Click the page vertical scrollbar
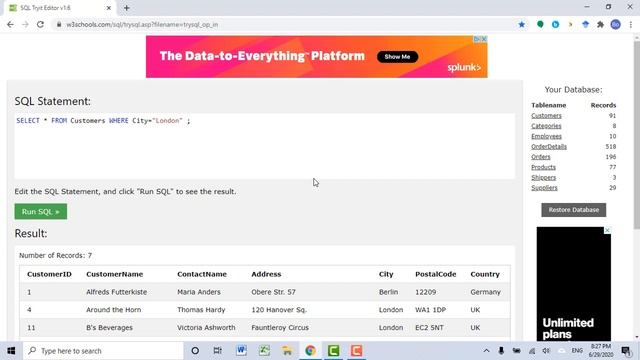The height and width of the screenshot is (360, 640). 637,135
